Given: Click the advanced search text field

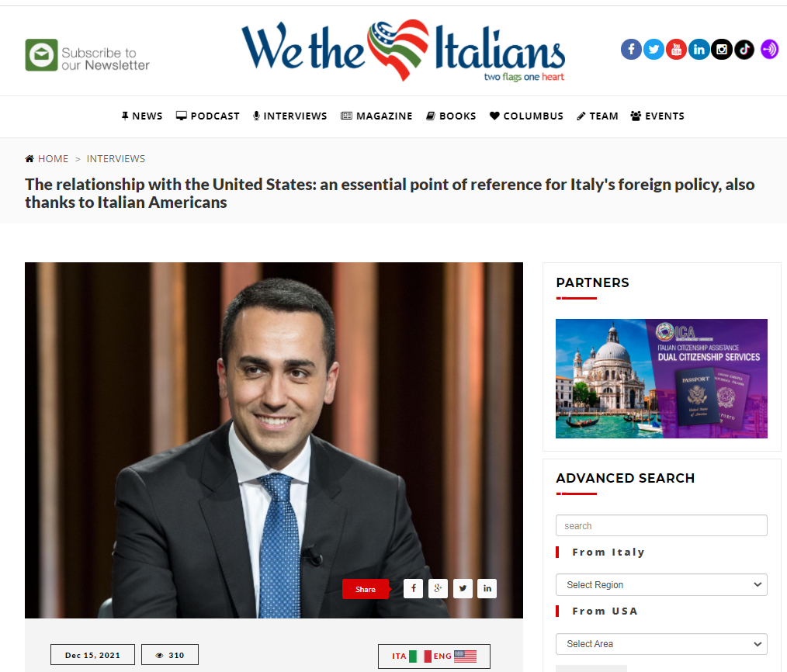Looking at the screenshot, I should click(x=661, y=525).
